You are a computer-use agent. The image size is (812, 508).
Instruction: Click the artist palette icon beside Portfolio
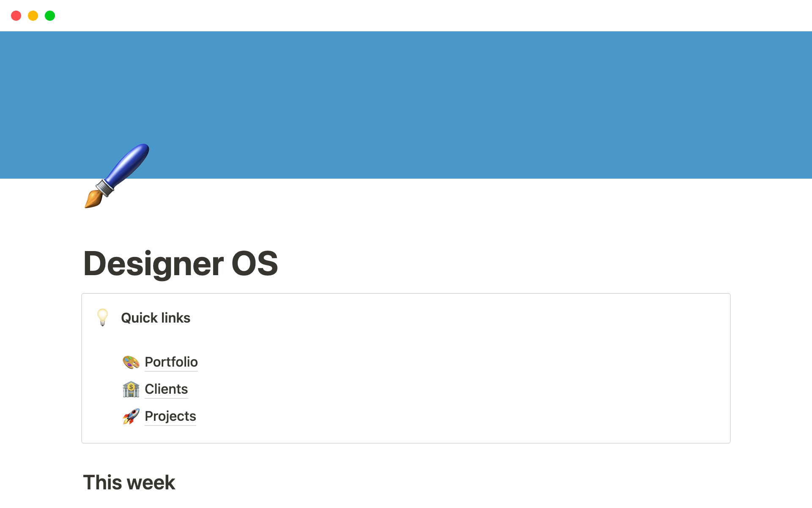coord(131,362)
